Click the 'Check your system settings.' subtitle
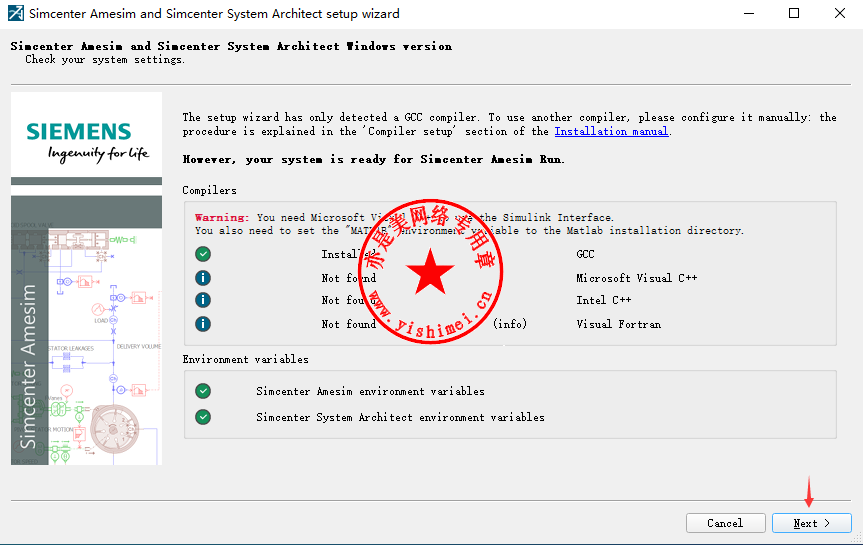863x545 pixels. pos(105,59)
